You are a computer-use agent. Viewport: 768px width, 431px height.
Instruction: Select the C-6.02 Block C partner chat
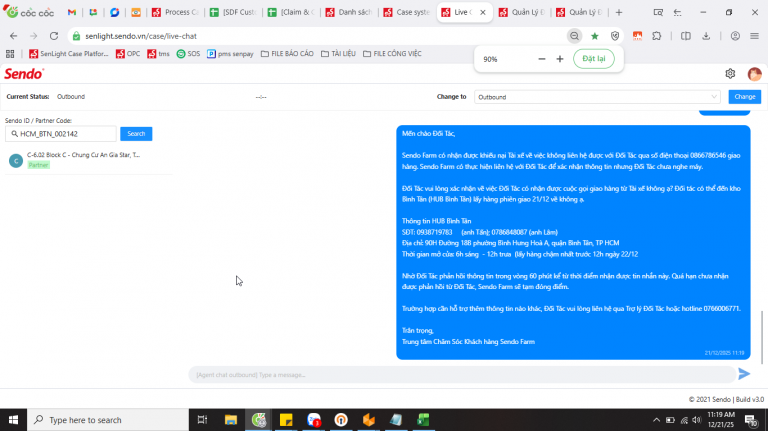89,160
